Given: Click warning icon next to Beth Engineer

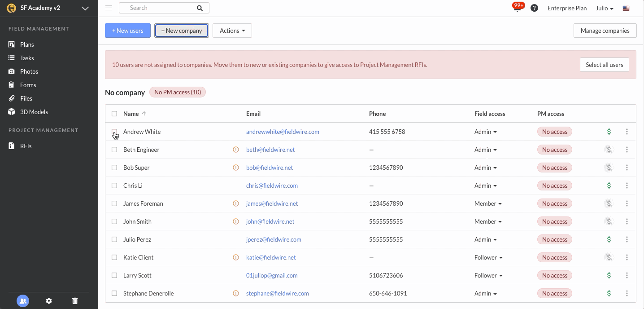Looking at the screenshot, I should (236, 150).
